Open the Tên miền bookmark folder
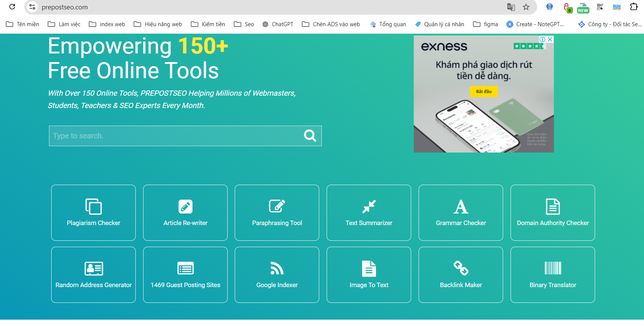Viewport: 644px width, 326px height. (x=22, y=24)
